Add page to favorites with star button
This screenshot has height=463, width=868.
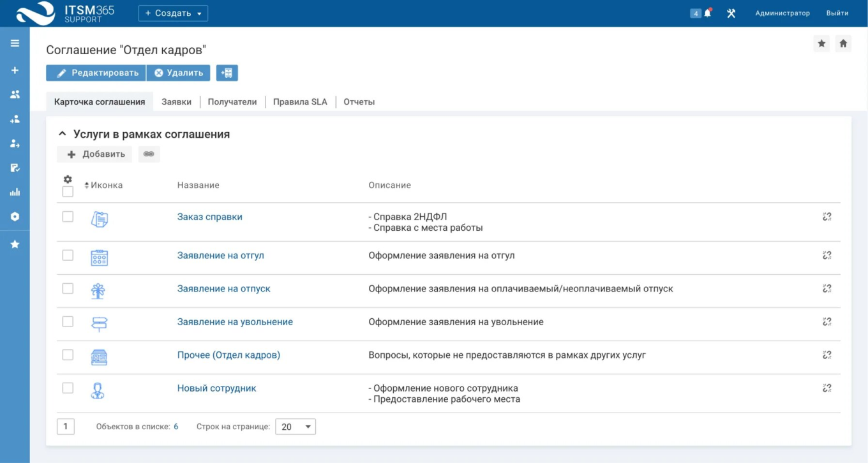click(x=821, y=43)
